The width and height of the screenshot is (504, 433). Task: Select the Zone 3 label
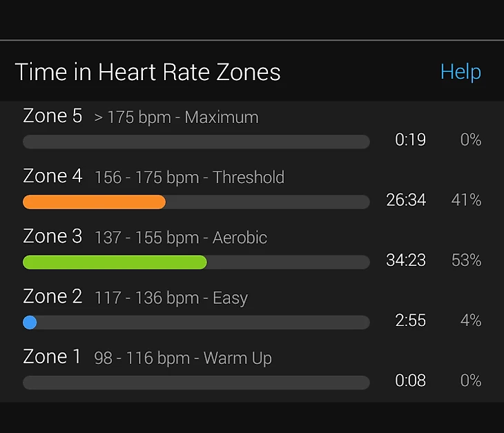tap(52, 236)
